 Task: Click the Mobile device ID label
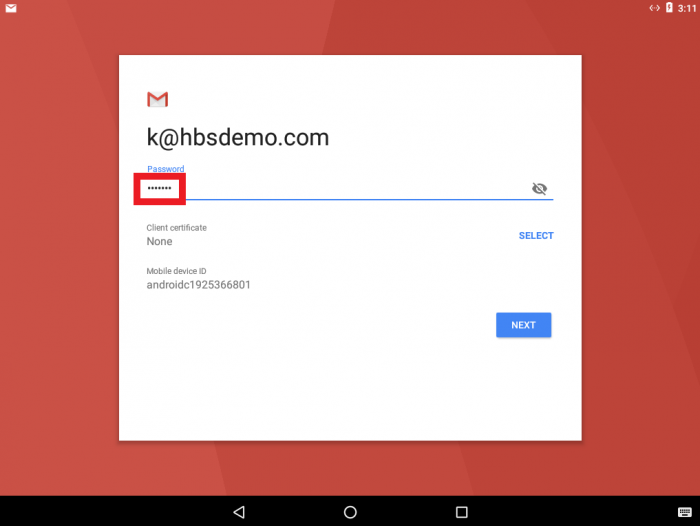[176, 271]
